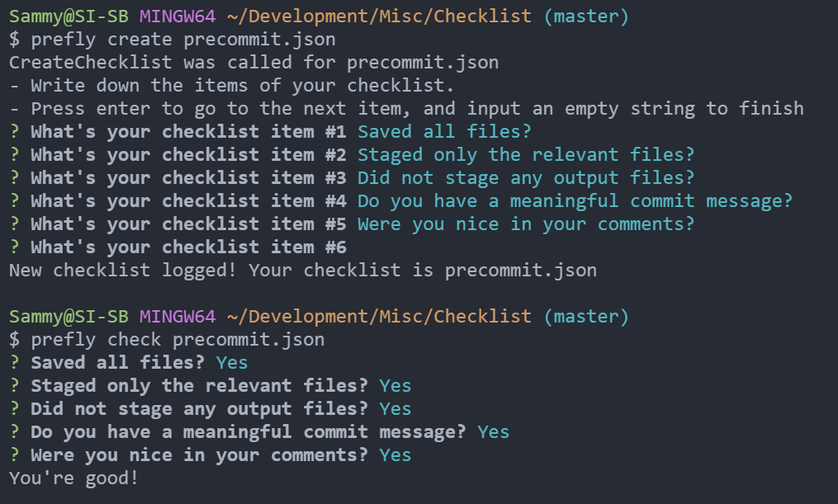This screenshot has width=838, height=504.
Task: Click 'Were you nice in your comments?' item #5 answer
Action: (526, 224)
